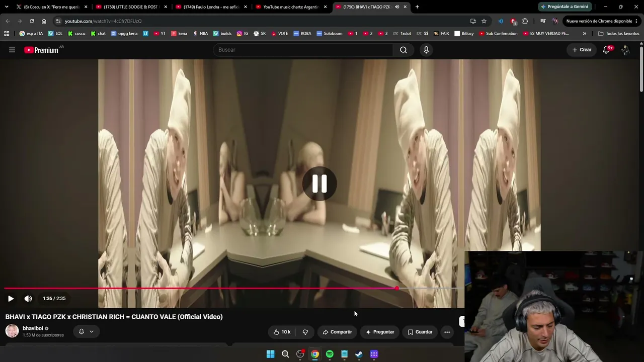
Task: Open the Chrome apps grid shortcut
Action: [7, 34]
